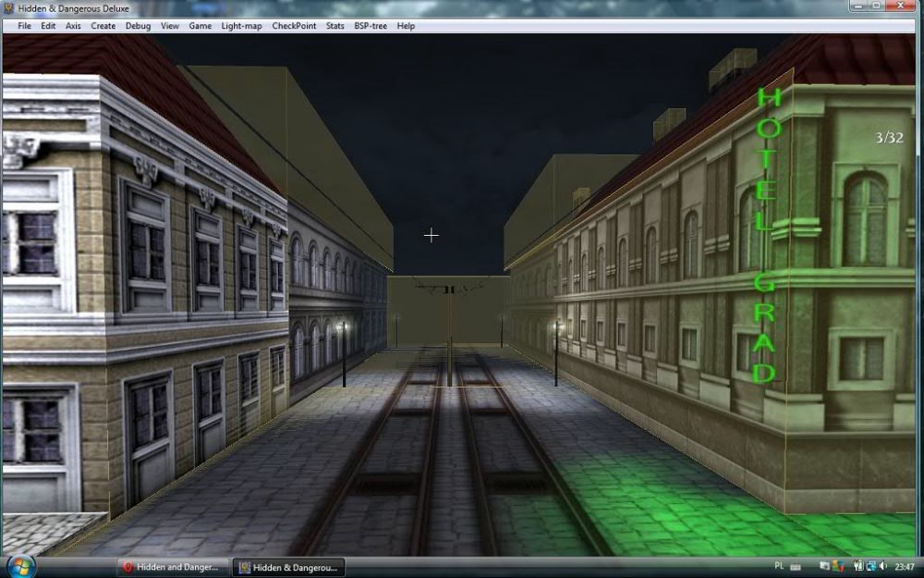Click the green HOTEL GRAD sign
The width and height of the screenshot is (924, 578).
click(x=767, y=236)
